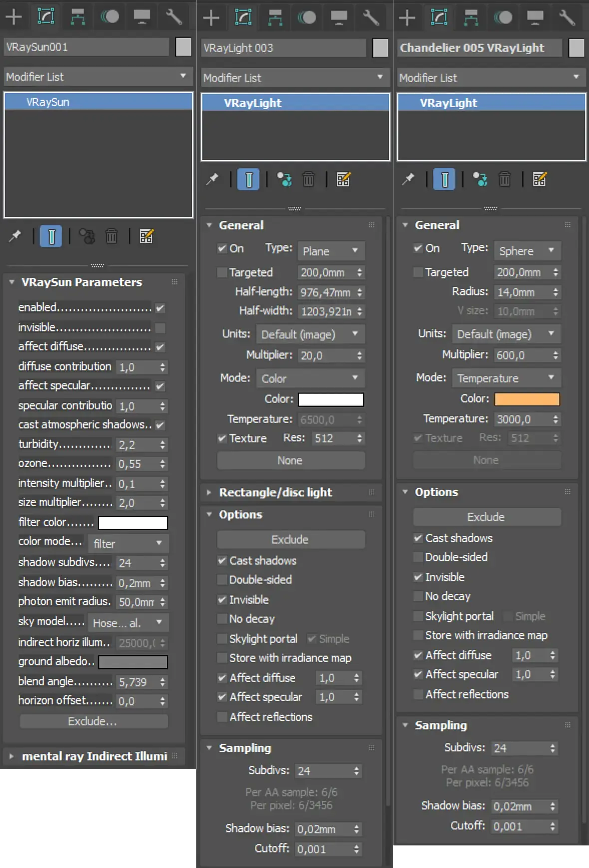The width and height of the screenshot is (589, 868).
Task: Open the Utilities wrench tab in Chandelier panel
Action: point(567,18)
